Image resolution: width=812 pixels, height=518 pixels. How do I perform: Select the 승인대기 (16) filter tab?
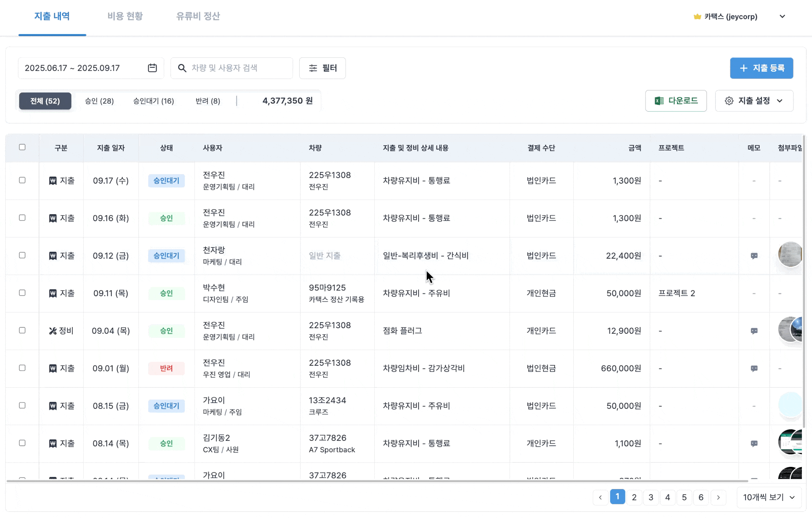153,101
